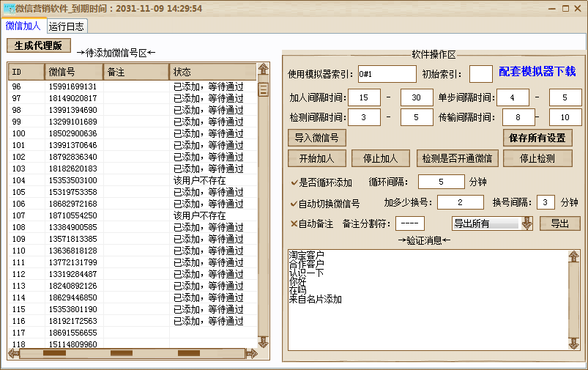Click the 微信号 column header
This screenshot has height=370, width=588.
click(74, 72)
